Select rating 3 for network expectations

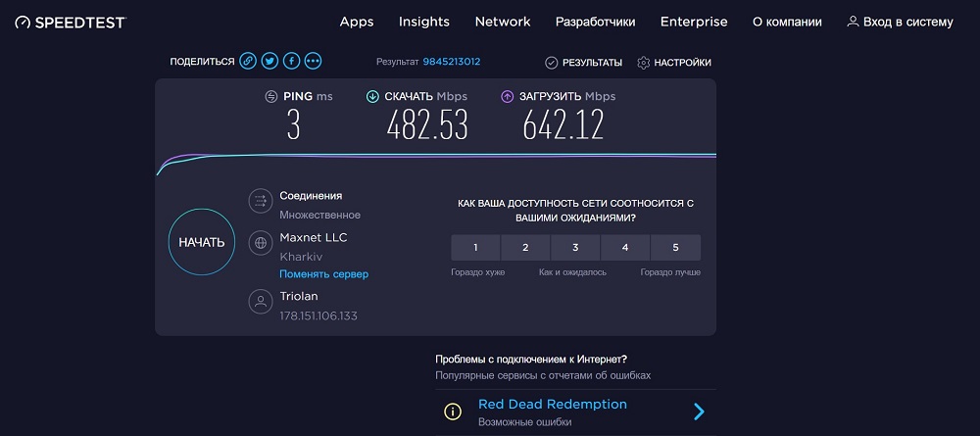coord(575,247)
